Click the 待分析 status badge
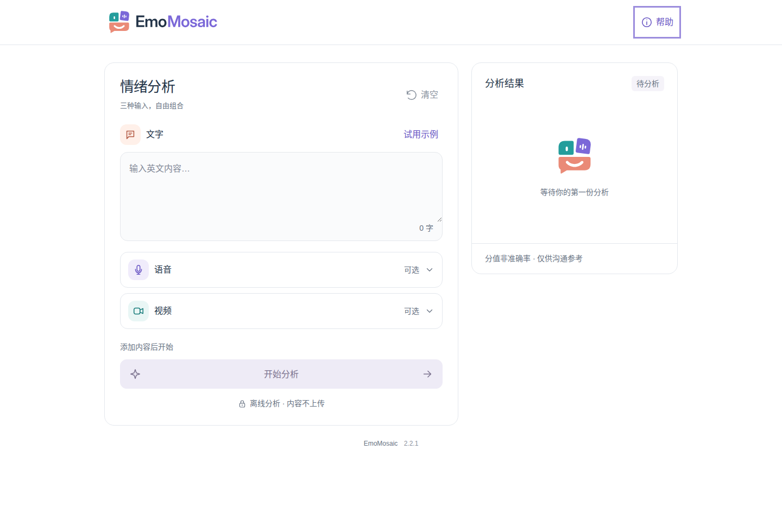Image resolution: width=782 pixels, height=532 pixels. (647, 84)
